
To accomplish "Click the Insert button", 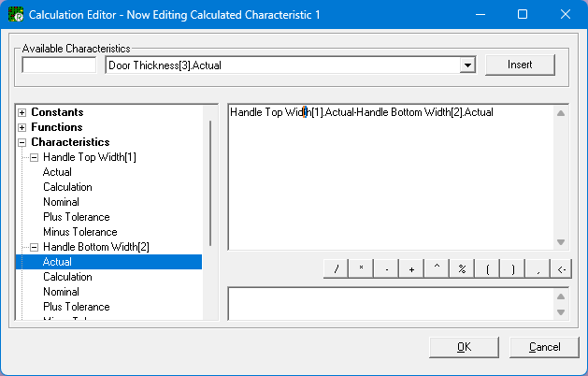I will pos(520,65).
